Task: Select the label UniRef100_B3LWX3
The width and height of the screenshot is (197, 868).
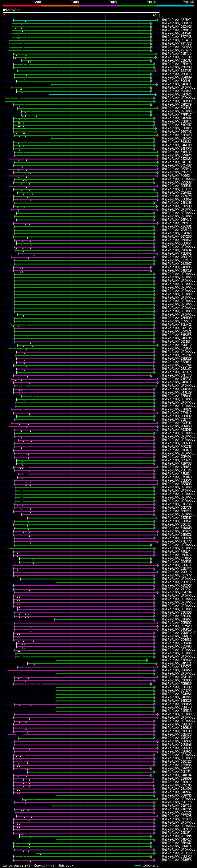Action: point(177,128)
